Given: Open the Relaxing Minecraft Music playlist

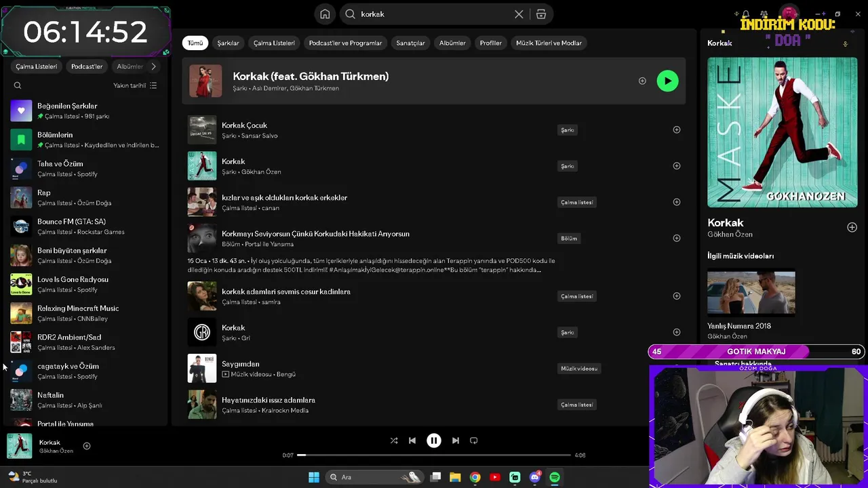Looking at the screenshot, I should click(x=85, y=313).
